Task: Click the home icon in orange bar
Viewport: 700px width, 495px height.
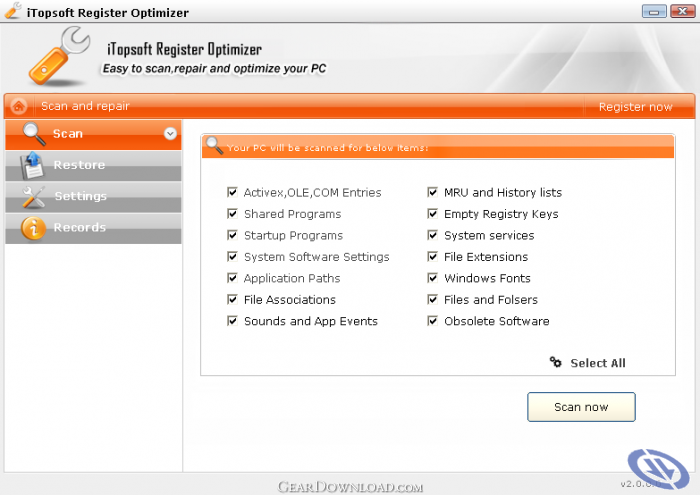Action: (x=19, y=106)
